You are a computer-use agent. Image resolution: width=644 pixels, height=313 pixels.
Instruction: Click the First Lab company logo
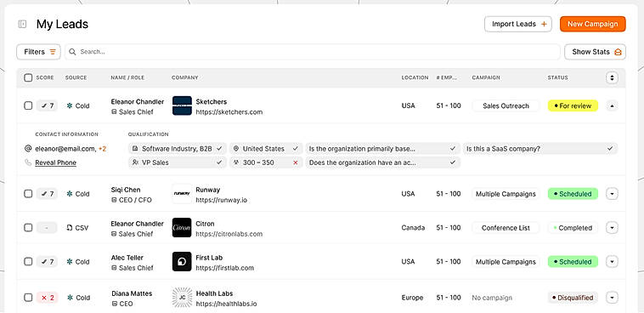pyautogui.click(x=182, y=262)
